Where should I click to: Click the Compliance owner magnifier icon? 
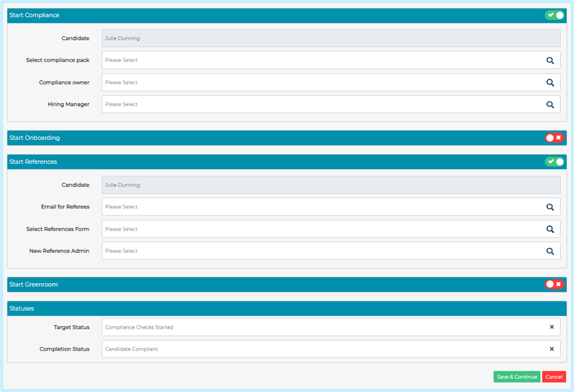(550, 82)
